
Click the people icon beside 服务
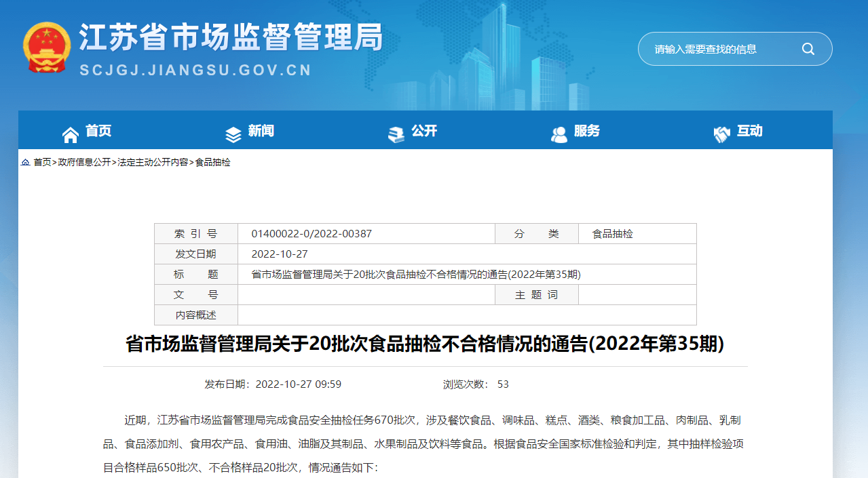click(x=559, y=135)
